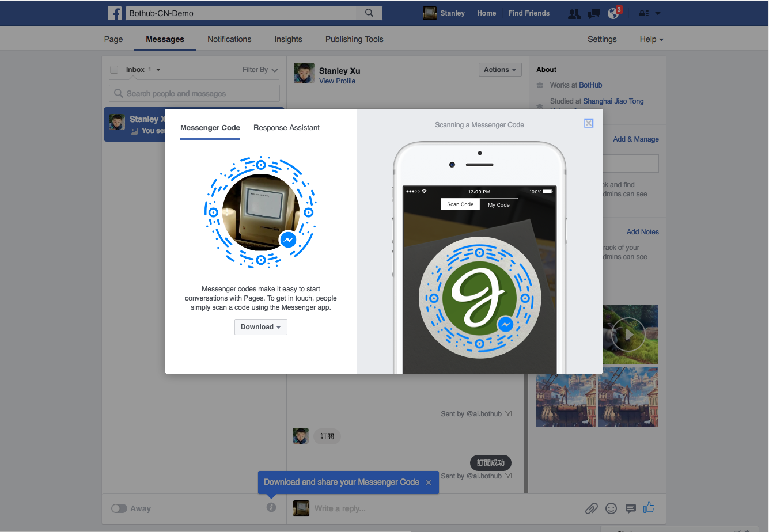Expand the account menu arrow in top bar
Screen dimensions: 769x532
658,13
